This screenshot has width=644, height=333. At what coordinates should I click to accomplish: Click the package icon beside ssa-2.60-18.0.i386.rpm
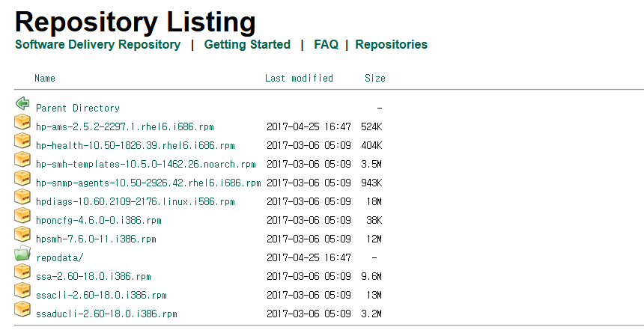click(x=22, y=272)
